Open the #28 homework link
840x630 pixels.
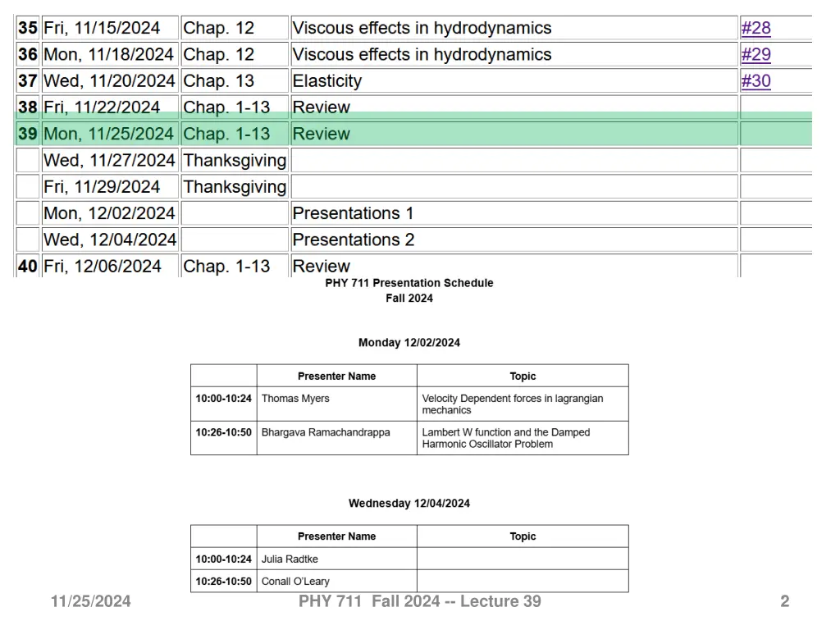click(756, 28)
